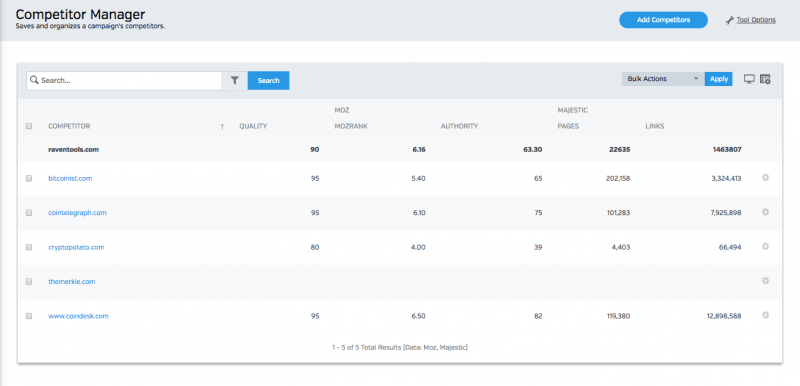Screen dimensions: 800x386
Task: Open the www.coindesk.com link
Action: point(78,316)
